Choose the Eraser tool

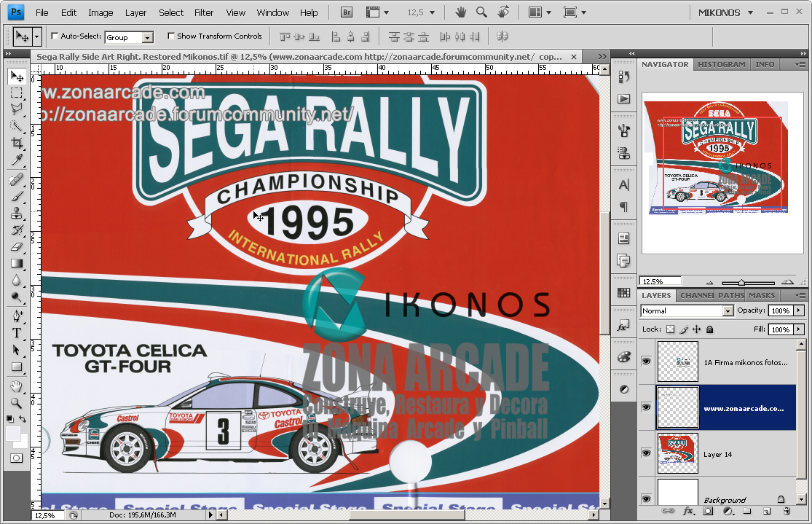(17, 247)
